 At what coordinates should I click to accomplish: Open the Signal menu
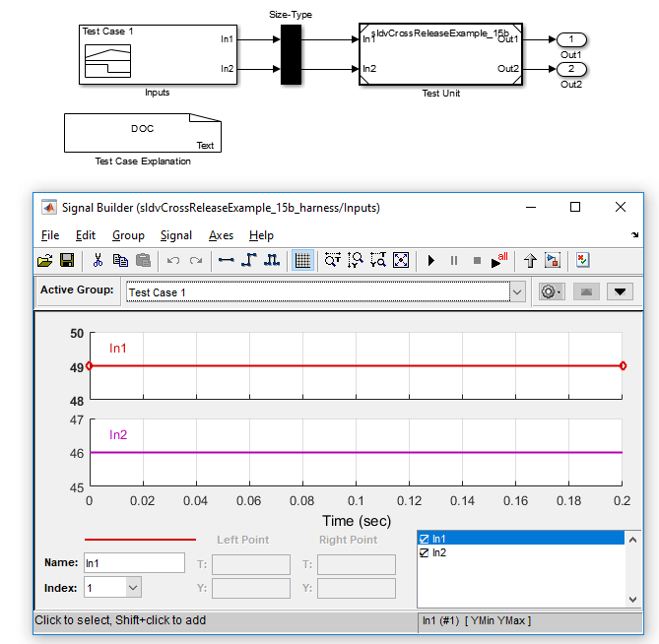(x=176, y=235)
